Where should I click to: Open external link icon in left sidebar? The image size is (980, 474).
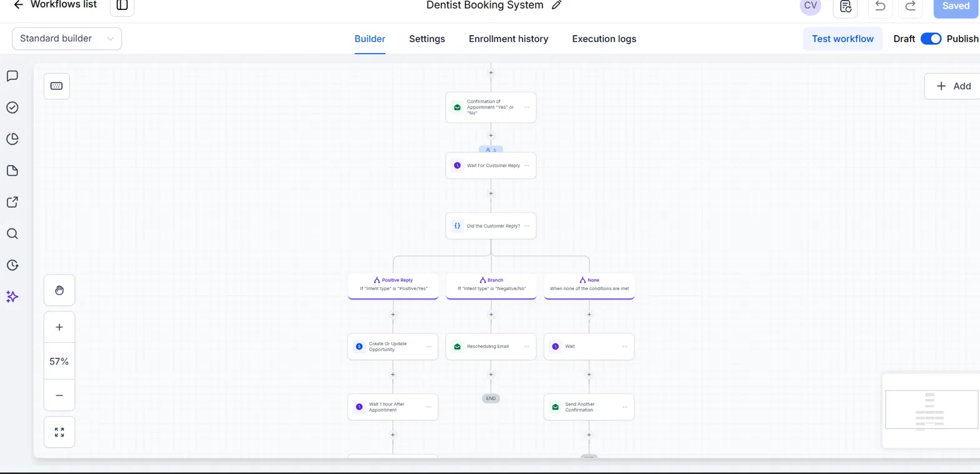pos(12,202)
